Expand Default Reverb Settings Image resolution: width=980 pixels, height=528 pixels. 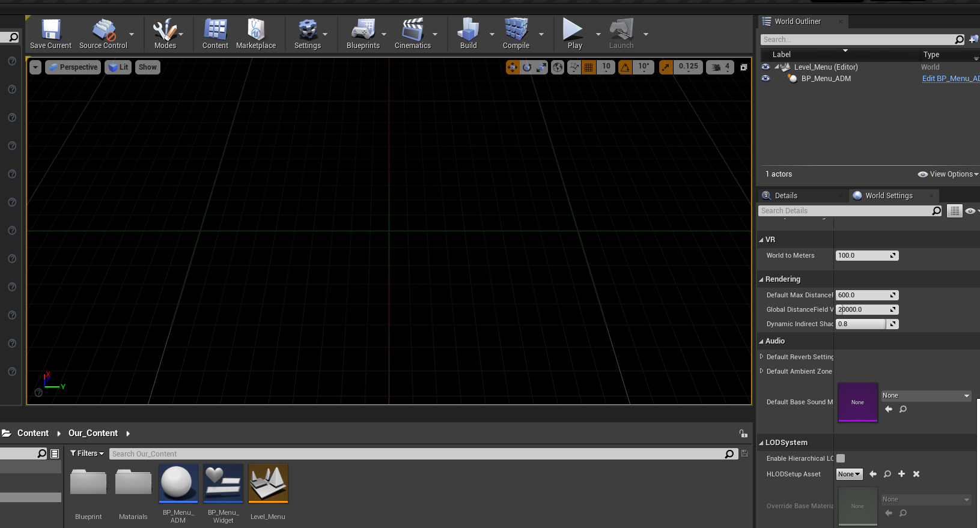click(762, 357)
